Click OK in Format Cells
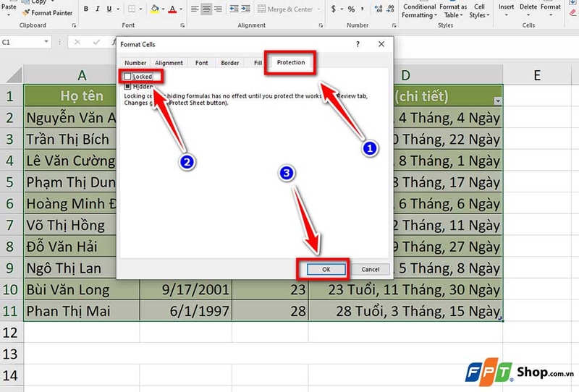Image resolution: width=579 pixels, height=392 pixels. (x=326, y=270)
